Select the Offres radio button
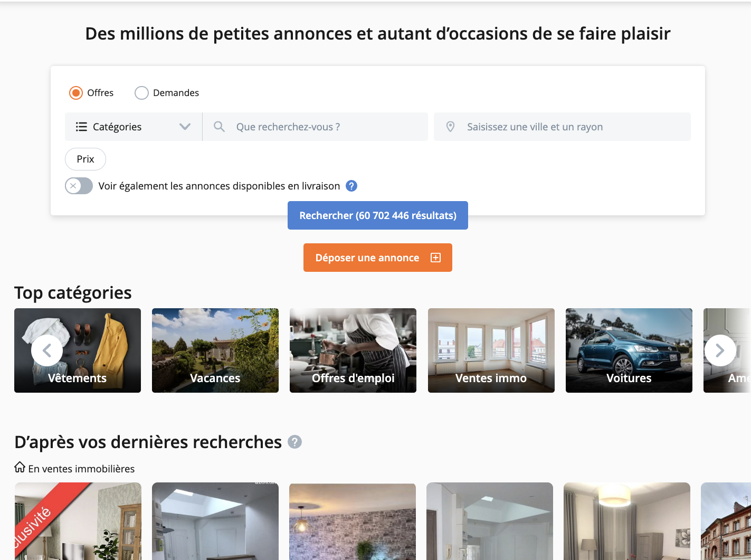This screenshot has height=560, width=751. pyautogui.click(x=76, y=93)
